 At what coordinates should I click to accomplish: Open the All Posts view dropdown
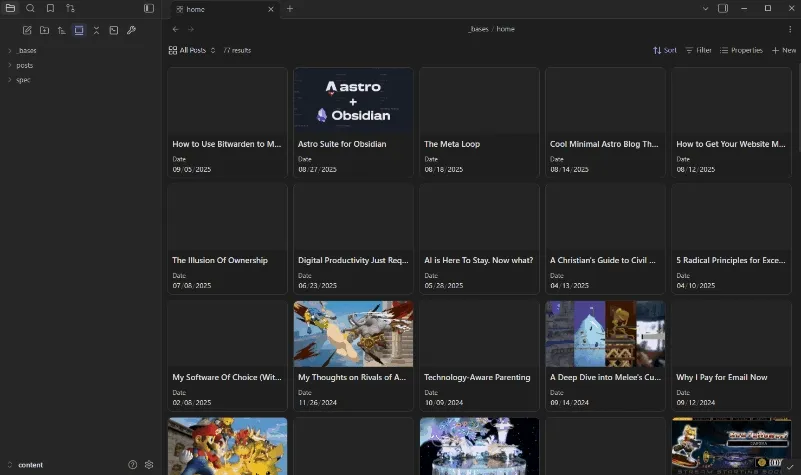(x=191, y=50)
